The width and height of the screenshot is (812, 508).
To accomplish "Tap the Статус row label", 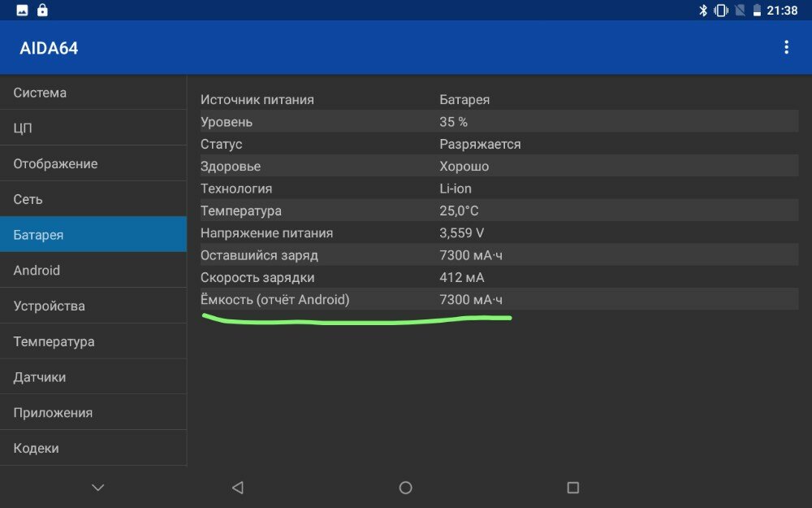I will pos(221,144).
